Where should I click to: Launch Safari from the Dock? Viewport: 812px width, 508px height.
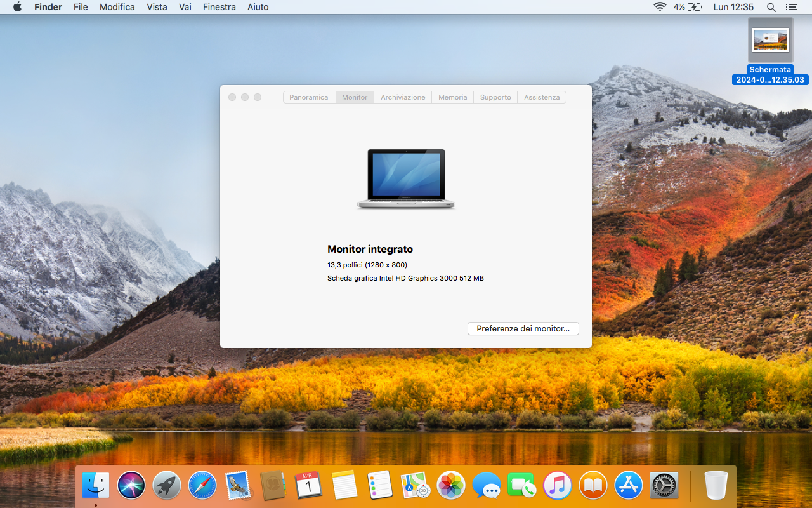[202, 486]
